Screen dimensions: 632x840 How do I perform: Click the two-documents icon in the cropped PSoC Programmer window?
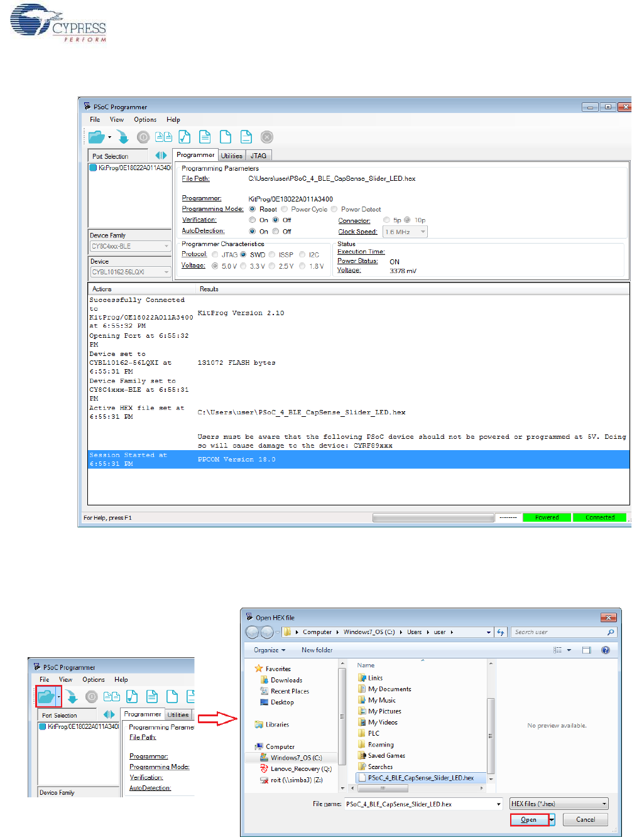[112, 696]
